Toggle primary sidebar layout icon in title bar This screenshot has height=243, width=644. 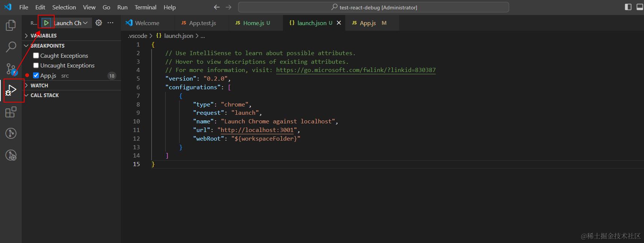[628, 7]
